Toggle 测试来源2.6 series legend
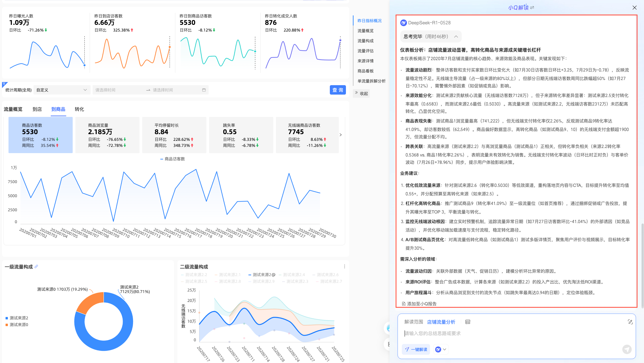 tap(325, 274)
